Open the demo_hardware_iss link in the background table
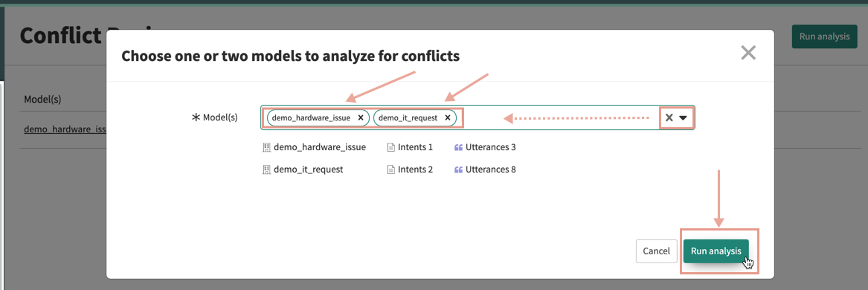Viewport: 868px width, 290px height. [65, 129]
